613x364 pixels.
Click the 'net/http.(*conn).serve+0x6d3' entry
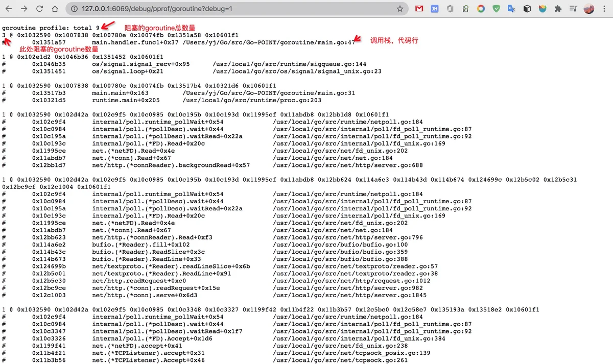(x=145, y=295)
